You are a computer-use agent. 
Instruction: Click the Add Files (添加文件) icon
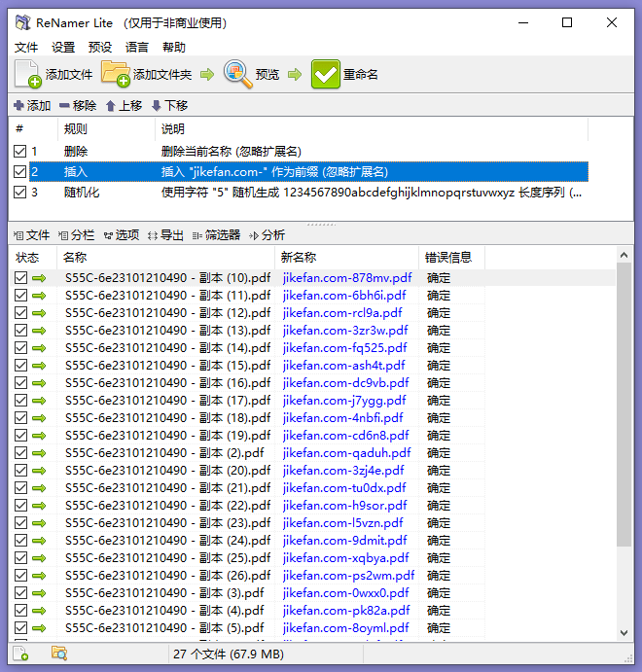tap(28, 74)
